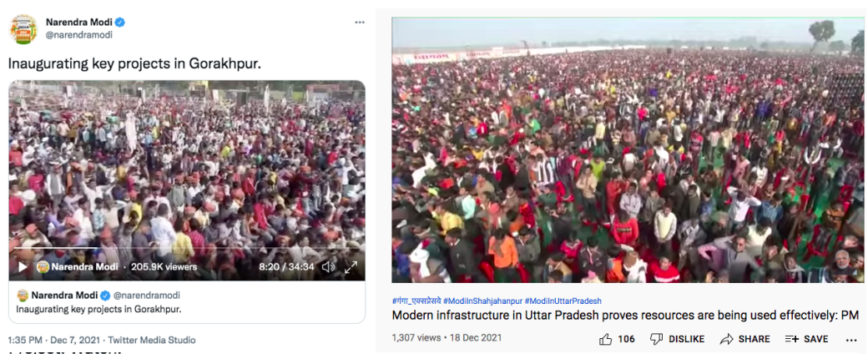Open the quoted tweet card below video
The width and height of the screenshot is (868, 354).
(187, 302)
